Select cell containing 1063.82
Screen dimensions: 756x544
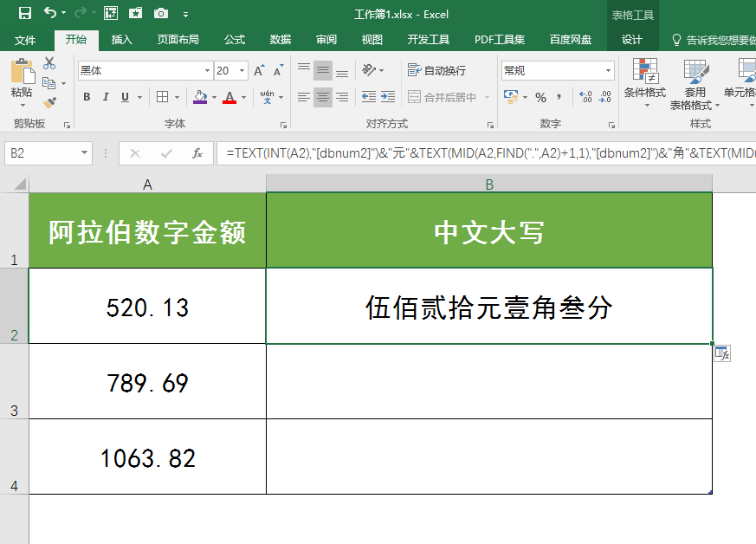click(147, 457)
